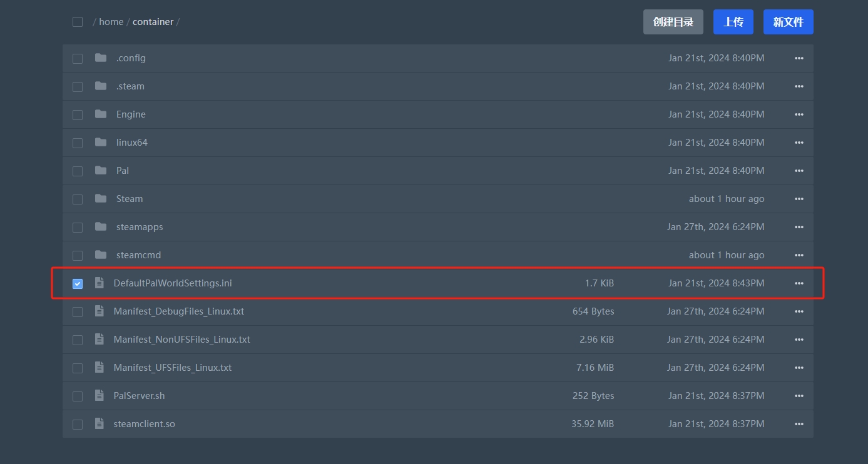Open the linux64 folder name

pyautogui.click(x=132, y=142)
